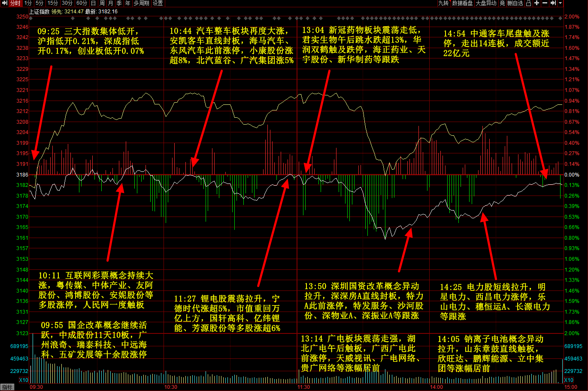Viewport: 588px width, 391px height.
Task: Select the 5分 period tab
Action: click(39, 3)
